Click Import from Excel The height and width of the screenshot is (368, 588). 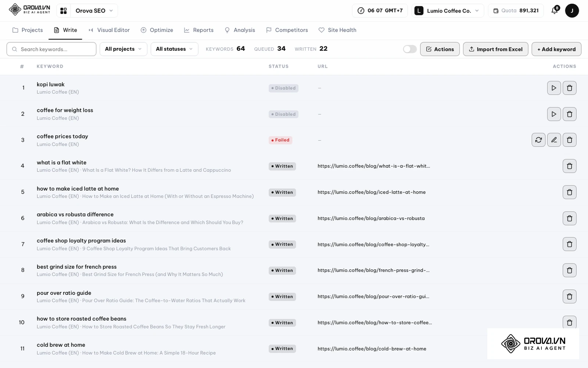[x=496, y=49]
